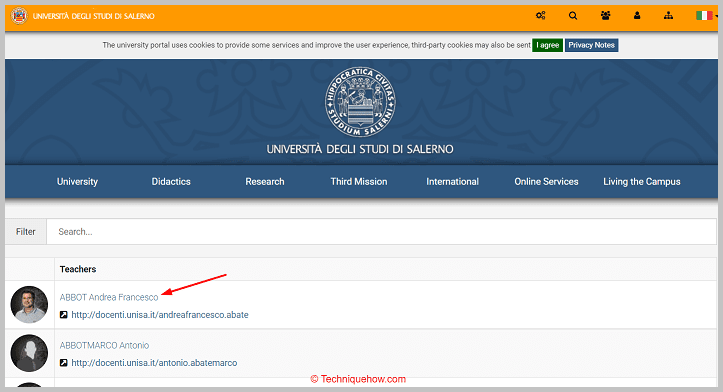Open the Living the Campus menu
Image resolution: width=723 pixels, height=392 pixels.
pos(642,182)
